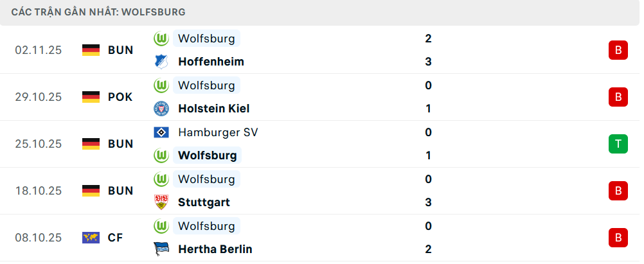This screenshot has width=644, height=264.
Task: Click the Hertha Berlin flag logo
Action: pyautogui.click(x=161, y=249)
